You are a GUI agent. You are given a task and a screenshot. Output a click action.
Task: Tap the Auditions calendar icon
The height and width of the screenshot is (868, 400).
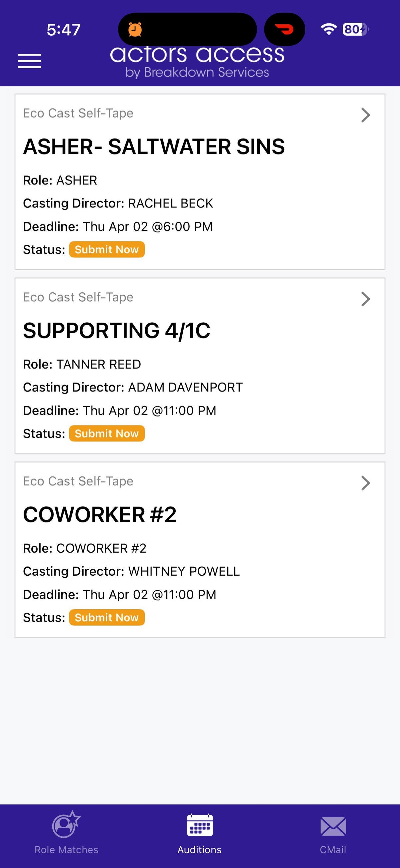tap(200, 825)
